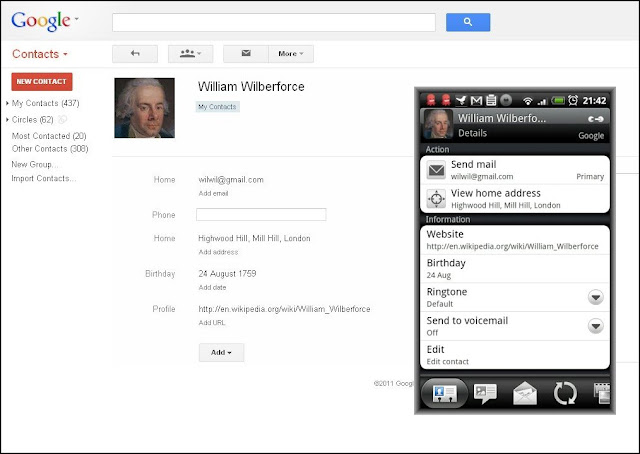Open the Ringtone dropdown arrow
The height and width of the screenshot is (454, 640).
596,297
